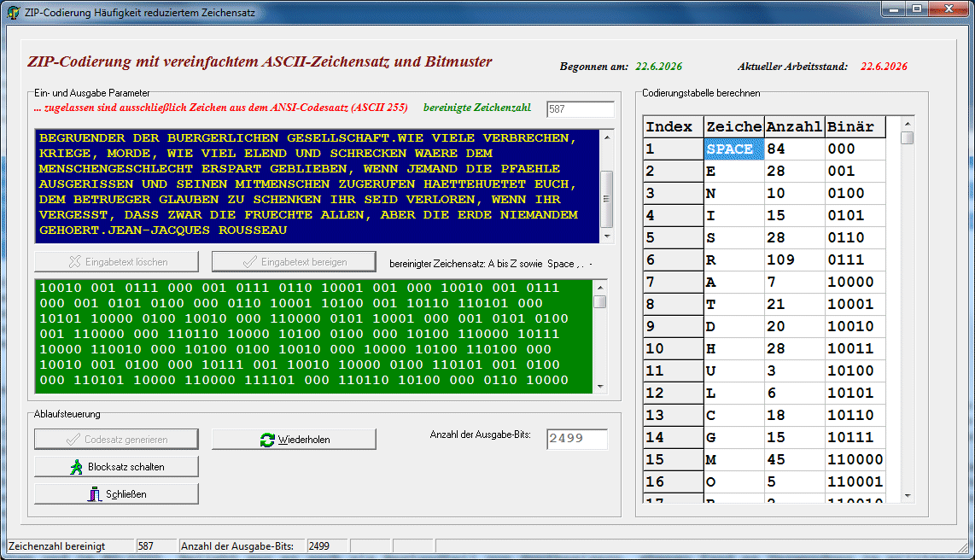Click Blocksatz schalten button
This screenshot has height=560, width=975.
coord(116,467)
